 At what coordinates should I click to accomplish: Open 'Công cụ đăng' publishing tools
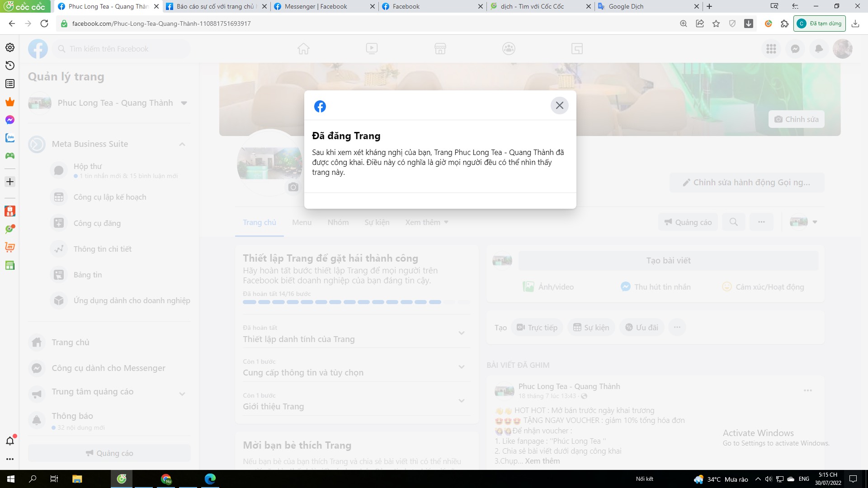point(120,223)
